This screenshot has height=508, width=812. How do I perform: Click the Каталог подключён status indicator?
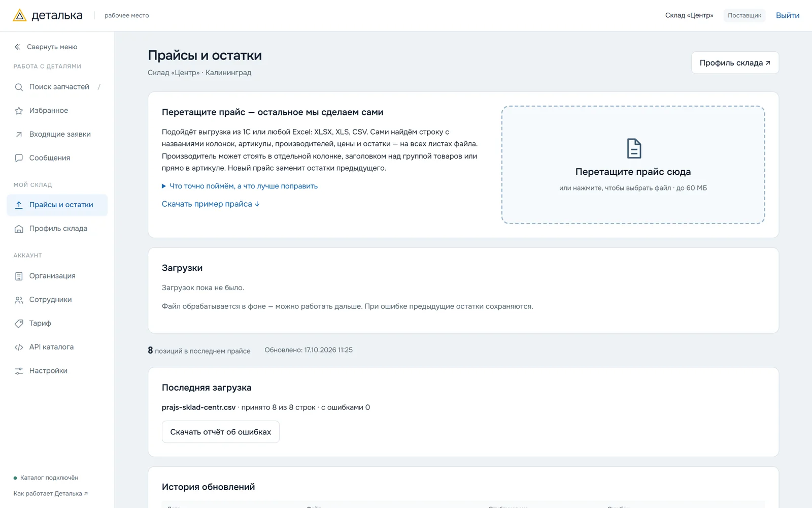coord(46,478)
